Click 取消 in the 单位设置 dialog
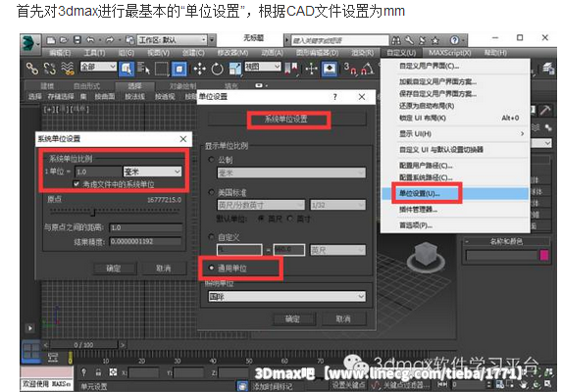 click(343, 318)
